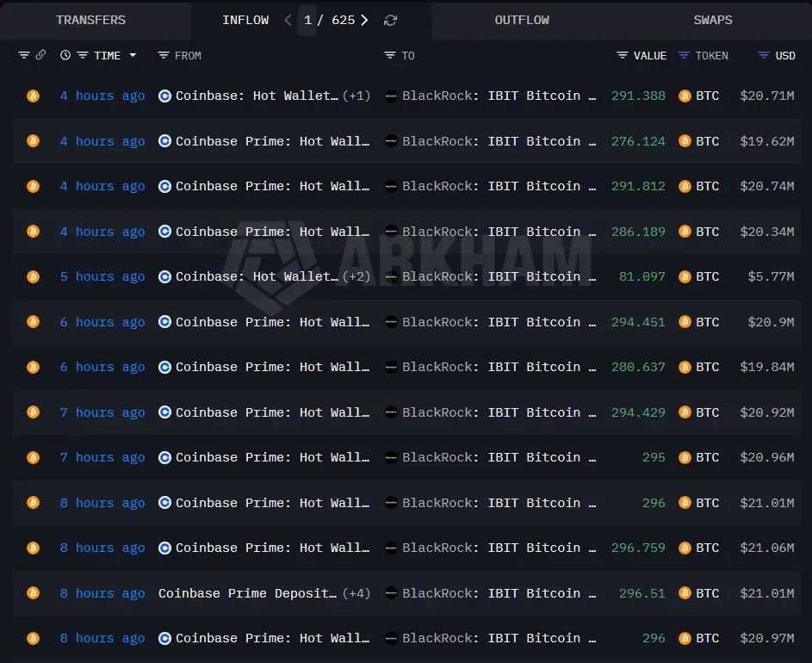Screen dimensions: 812x663
Task: Click Bitcoin chain icon on 296.759 BTC row
Action: (33, 548)
